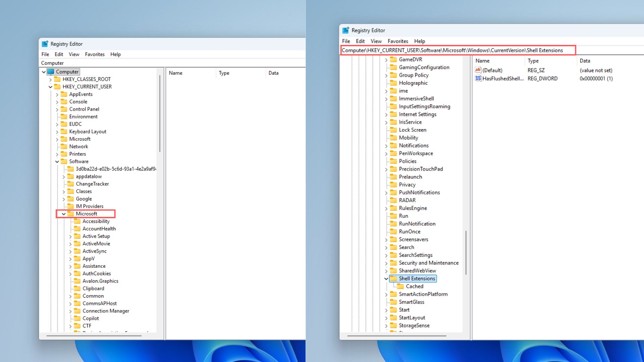This screenshot has width=644, height=362.
Task: Click the HKEY_CLASSES_ROOT folder icon
Action: point(57,79)
